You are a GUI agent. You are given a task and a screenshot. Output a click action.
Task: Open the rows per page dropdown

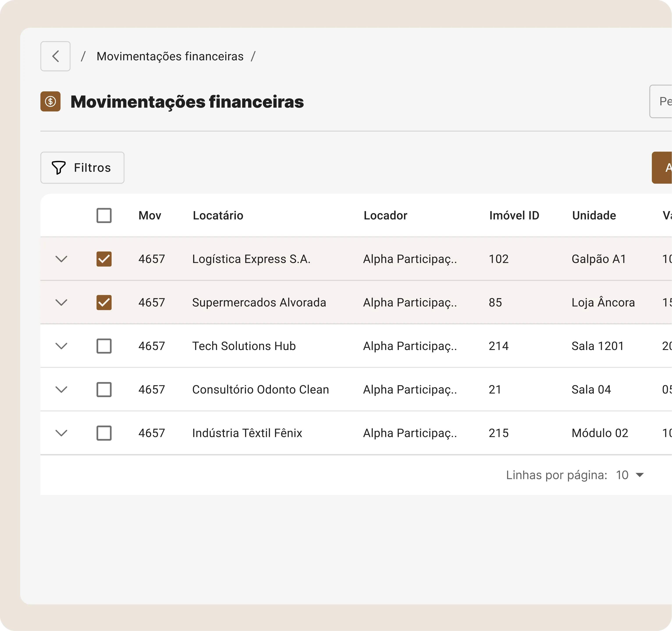click(x=630, y=475)
